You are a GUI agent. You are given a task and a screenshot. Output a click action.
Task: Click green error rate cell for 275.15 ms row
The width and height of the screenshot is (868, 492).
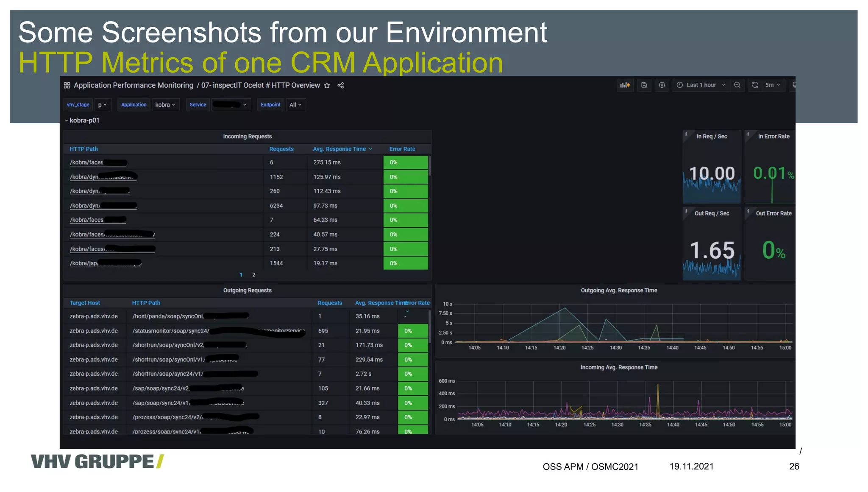pos(406,162)
